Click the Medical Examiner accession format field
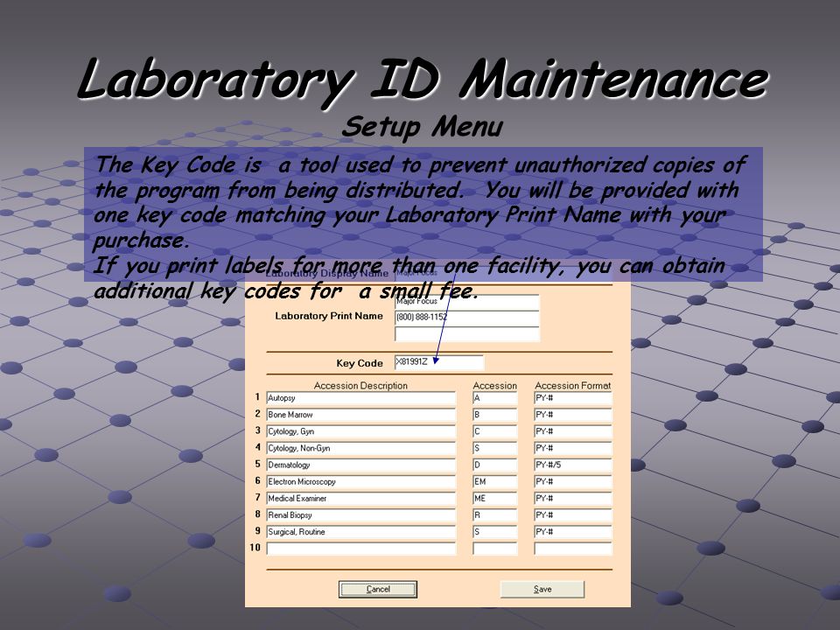This screenshot has width=840, height=630. click(x=572, y=498)
